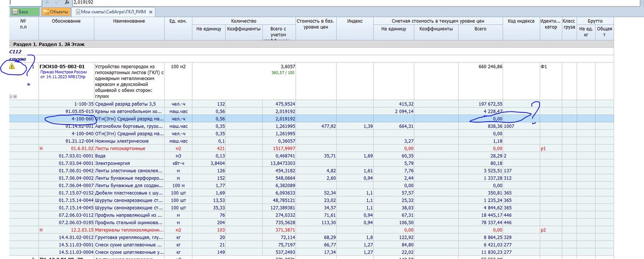The width and height of the screenshot is (644, 259).
Task: Collapse position 1 using the minus icon
Action: (x=11, y=96)
